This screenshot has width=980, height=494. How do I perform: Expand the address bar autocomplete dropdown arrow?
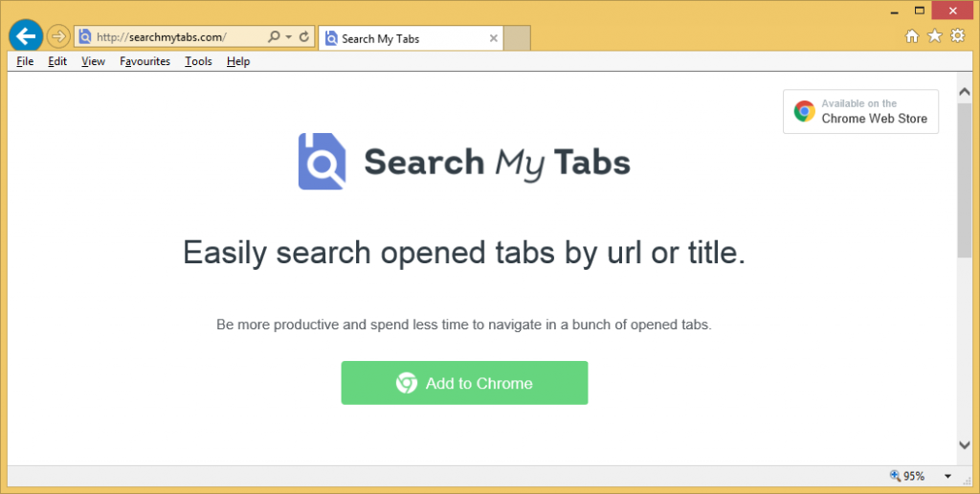289,37
